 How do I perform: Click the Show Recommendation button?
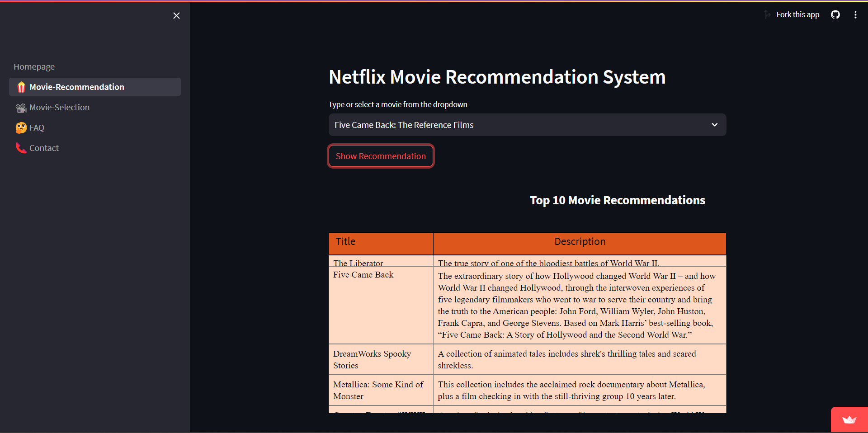[381, 156]
